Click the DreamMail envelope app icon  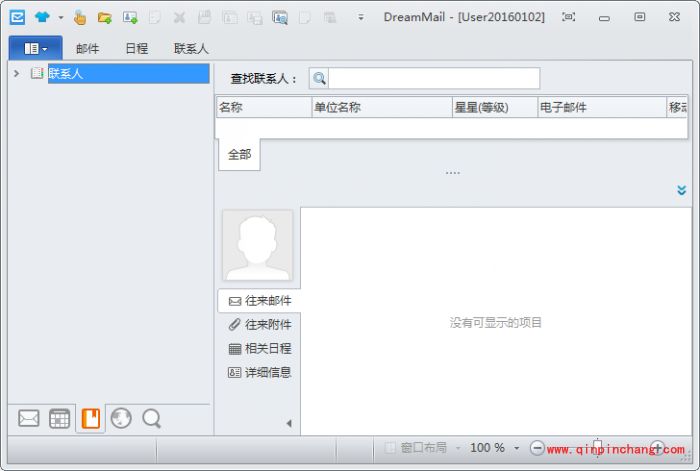pos(17,17)
